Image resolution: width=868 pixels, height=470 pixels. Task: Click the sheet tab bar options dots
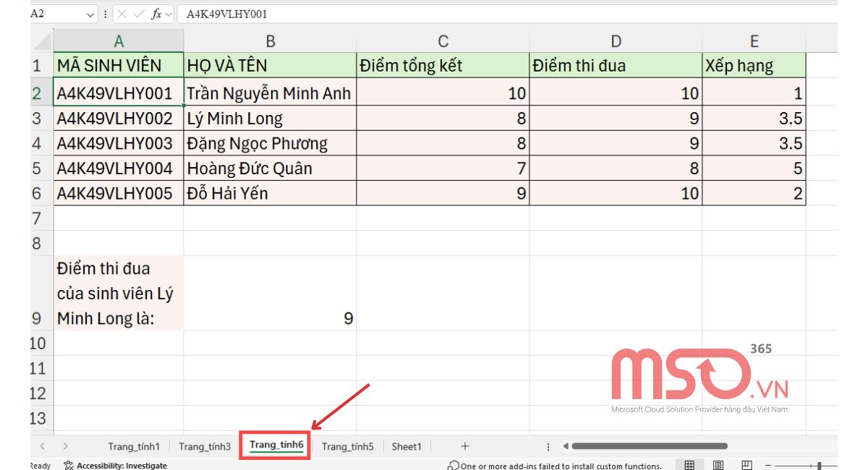[548, 447]
